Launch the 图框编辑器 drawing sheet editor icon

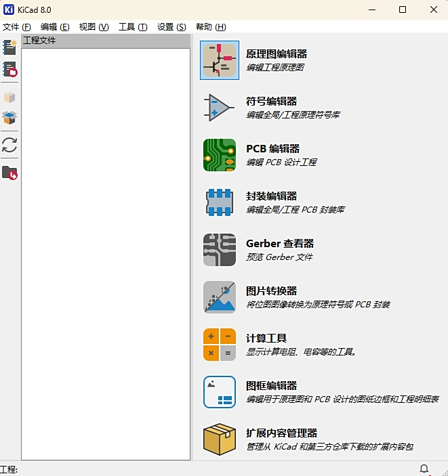(x=220, y=391)
